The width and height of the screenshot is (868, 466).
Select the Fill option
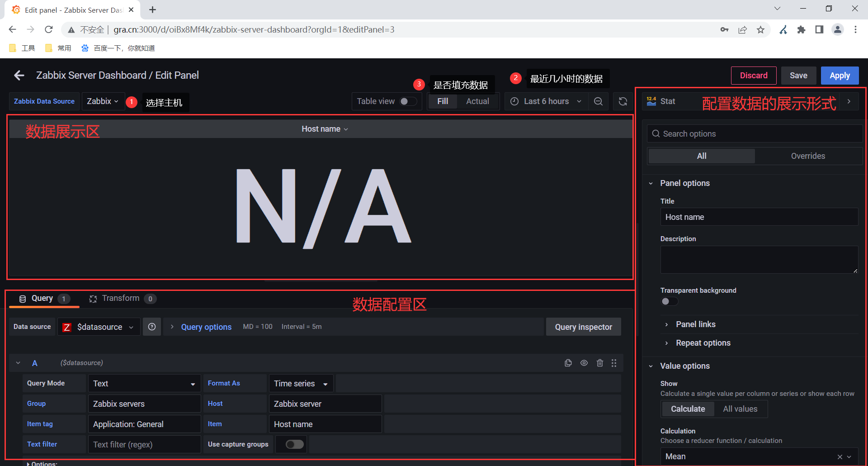[443, 101]
